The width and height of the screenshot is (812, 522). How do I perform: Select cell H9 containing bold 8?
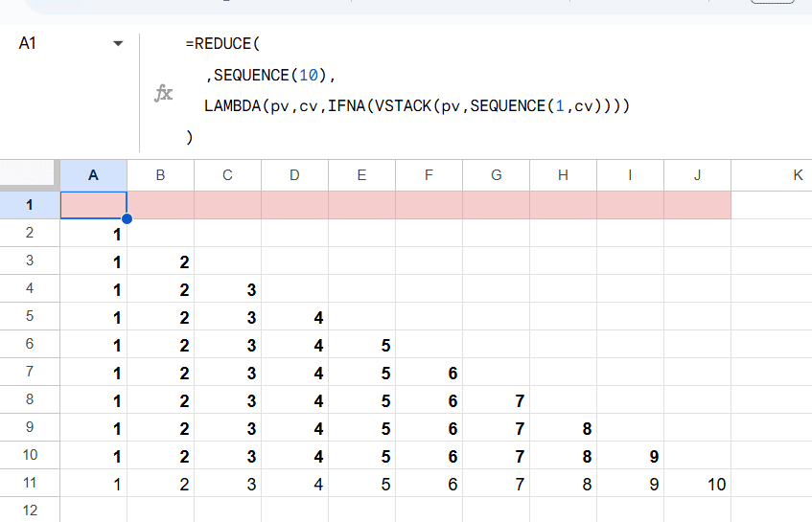[x=563, y=428]
